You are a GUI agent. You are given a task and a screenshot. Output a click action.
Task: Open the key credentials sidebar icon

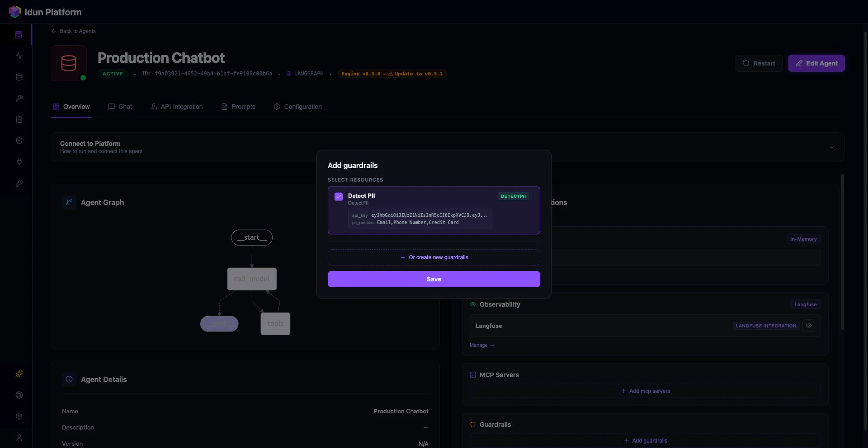tap(19, 183)
